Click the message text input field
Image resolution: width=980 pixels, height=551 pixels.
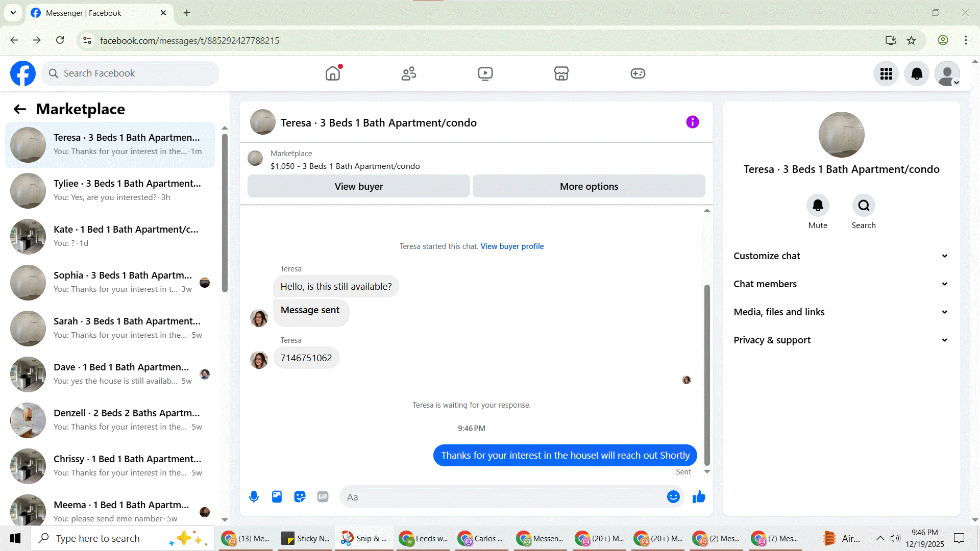pos(503,497)
